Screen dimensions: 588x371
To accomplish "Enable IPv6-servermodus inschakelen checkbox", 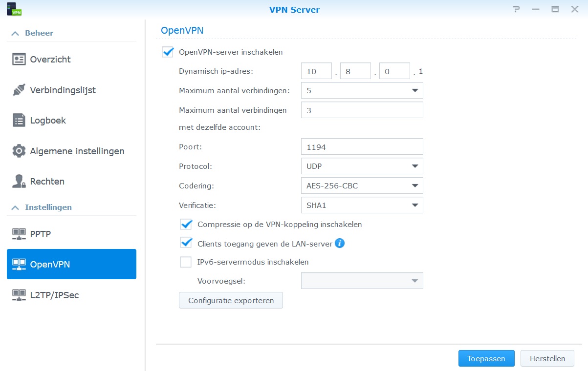I will point(186,262).
